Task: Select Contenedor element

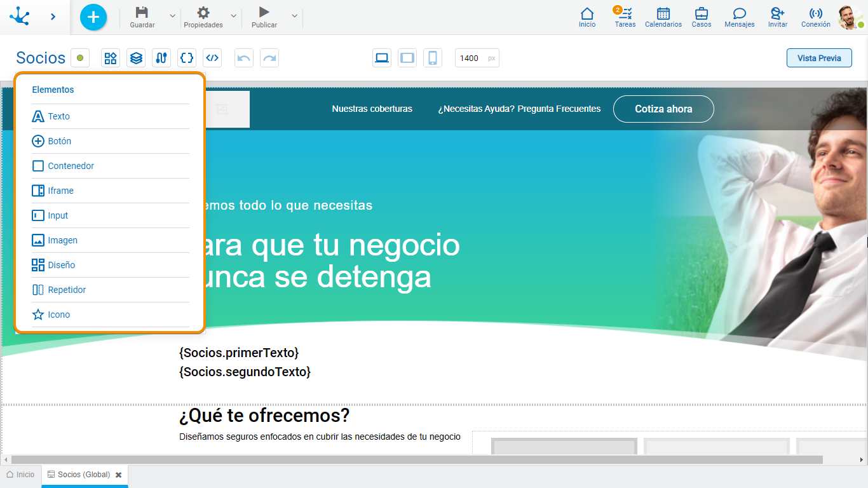Action: [110, 166]
